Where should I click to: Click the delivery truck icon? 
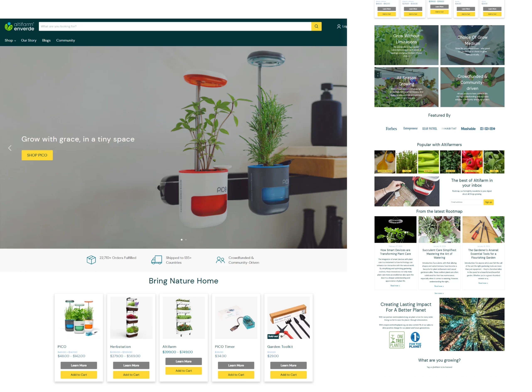(x=157, y=260)
